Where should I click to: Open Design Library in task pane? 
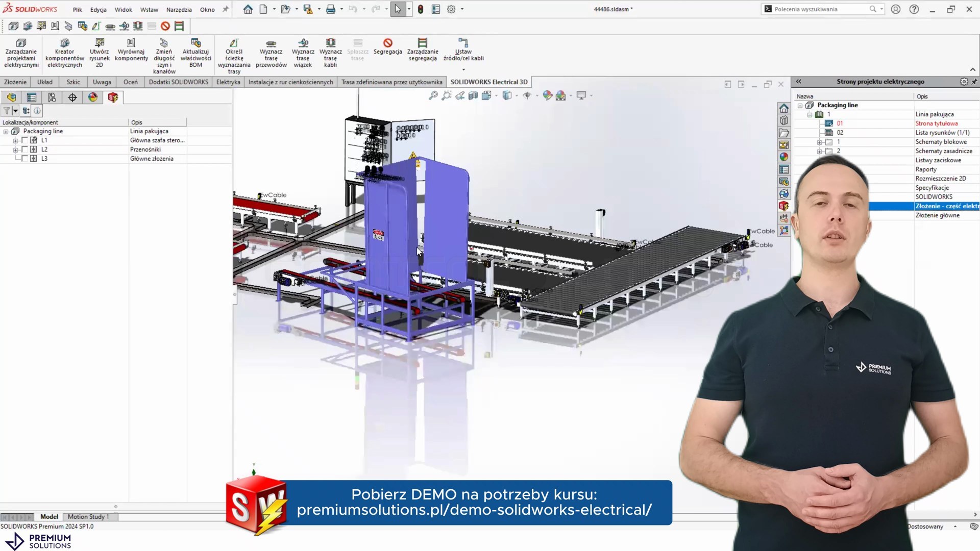tap(784, 120)
